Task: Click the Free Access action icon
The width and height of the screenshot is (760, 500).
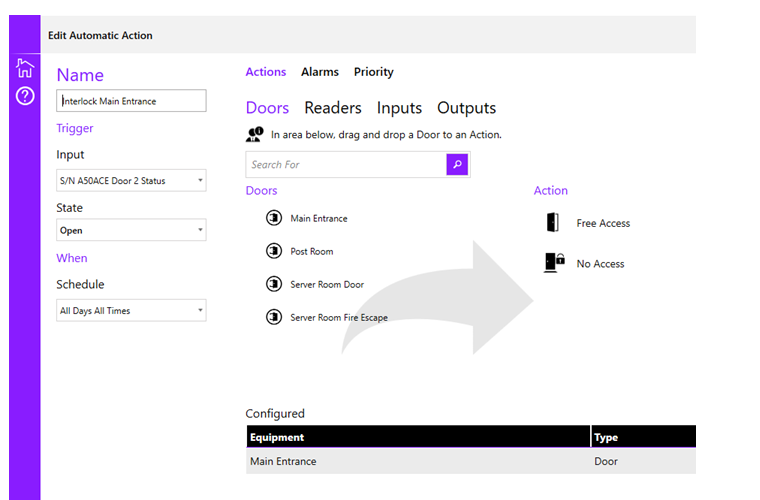Action: (x=553, y=223)
